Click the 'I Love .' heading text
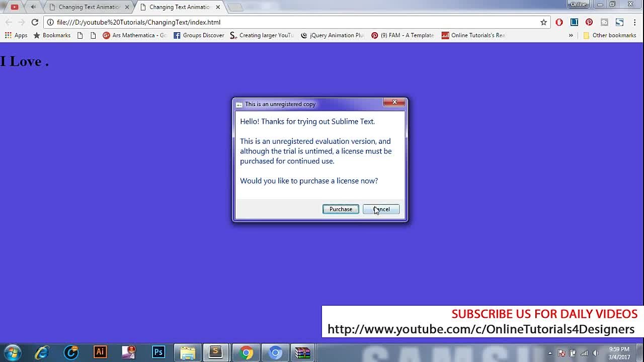Viewport: 644px width, 362px height. click(24, 61)
